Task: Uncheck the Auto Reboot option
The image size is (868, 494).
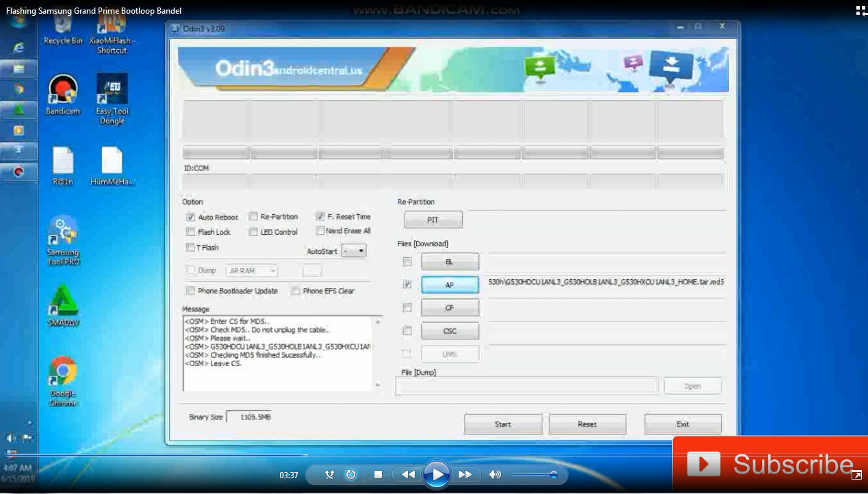Action: pos(191,217)
